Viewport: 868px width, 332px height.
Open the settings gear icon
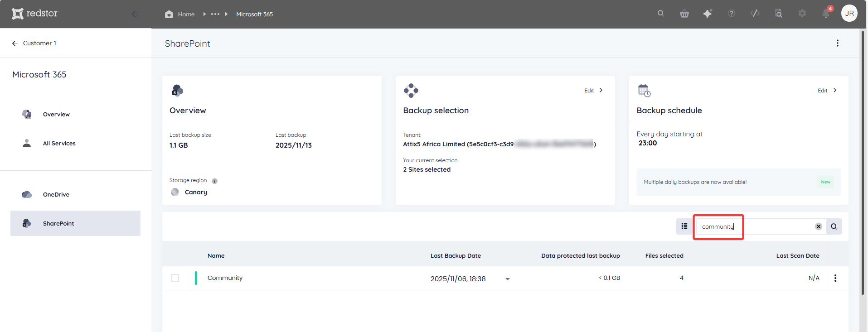pos(802,14)
